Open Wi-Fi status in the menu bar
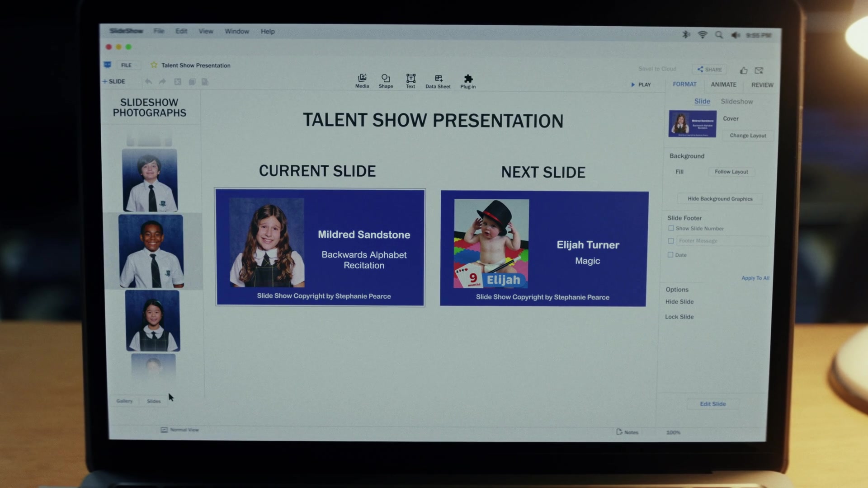 point(703,35)
